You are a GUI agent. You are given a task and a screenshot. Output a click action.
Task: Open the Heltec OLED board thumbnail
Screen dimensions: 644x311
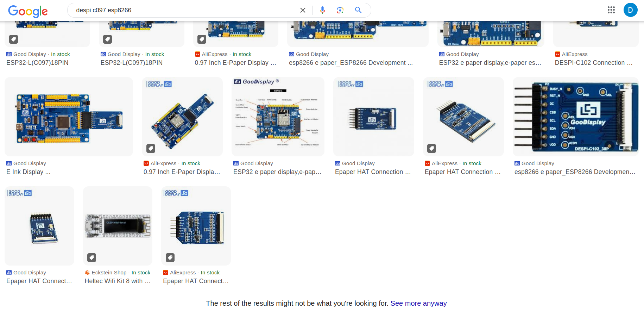point(118,226)
